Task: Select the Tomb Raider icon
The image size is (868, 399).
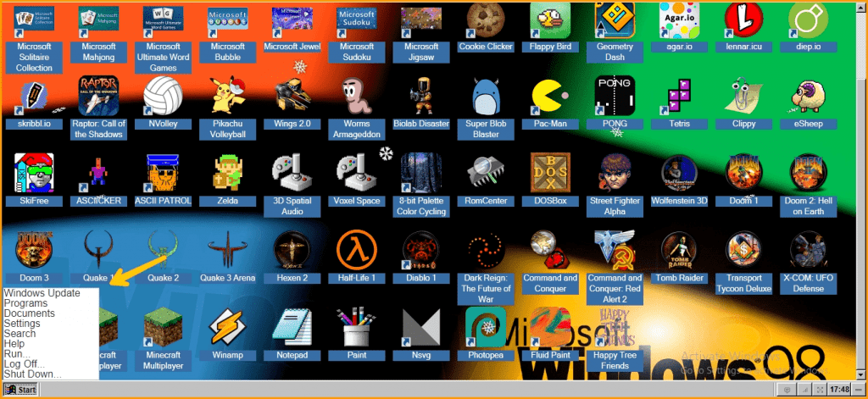Action: (x=679, y=250)
